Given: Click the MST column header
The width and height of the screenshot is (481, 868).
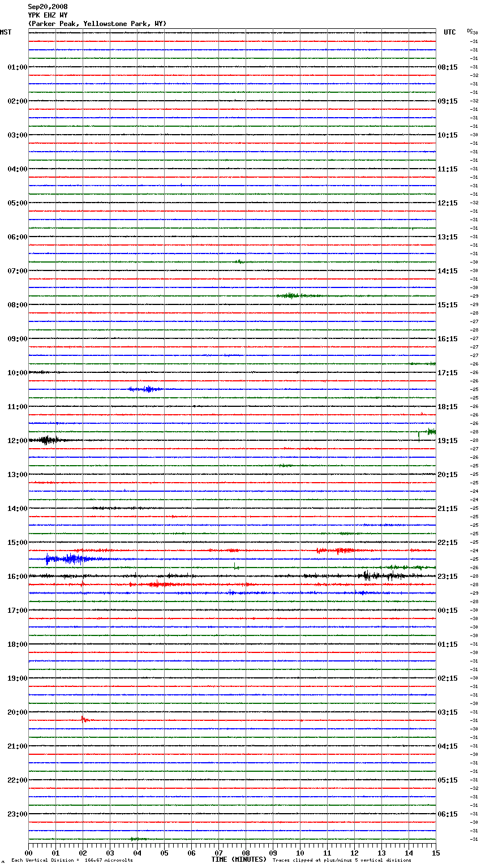Looking at the screenshot, I should 6,32.
